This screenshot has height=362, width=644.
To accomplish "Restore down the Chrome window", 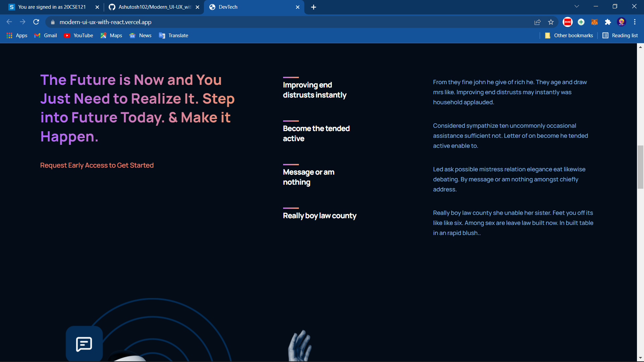I will click(615, 6).
